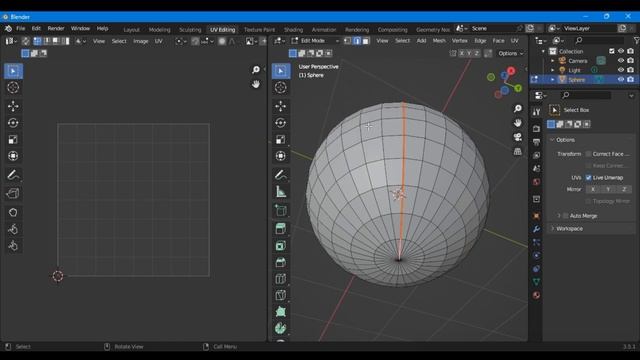
Task: Click the outliner search field
Action: coord(600,40)
